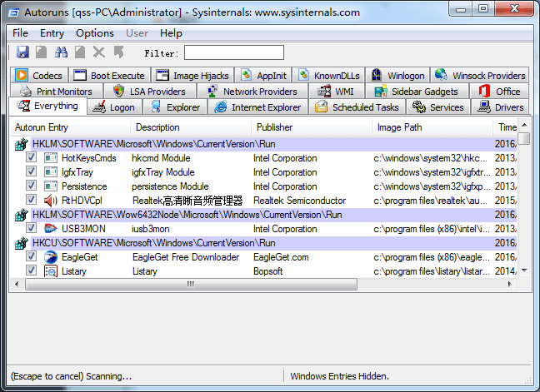Open the Scheduled Tasks tab
The image size is (540, 392).
coord(357,107)
